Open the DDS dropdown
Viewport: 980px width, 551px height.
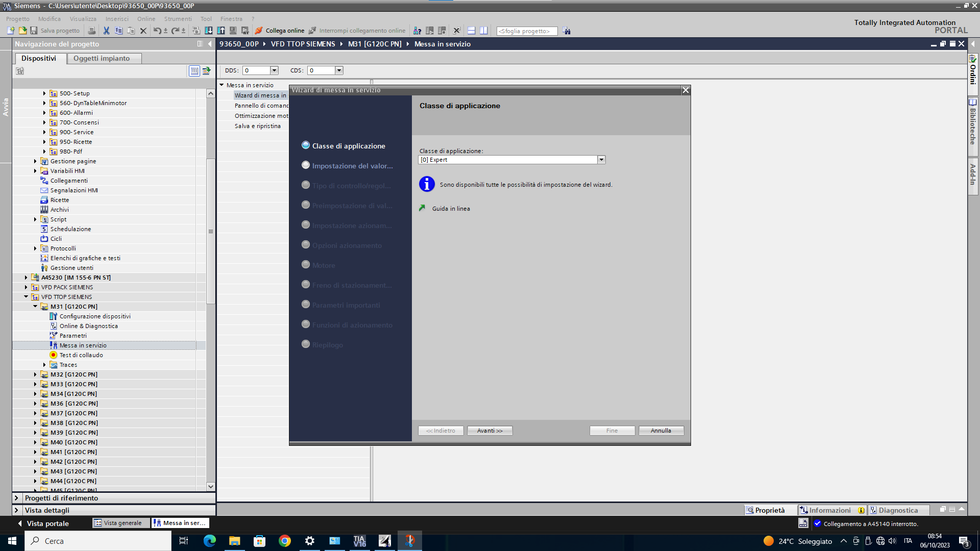pos(274,70)
